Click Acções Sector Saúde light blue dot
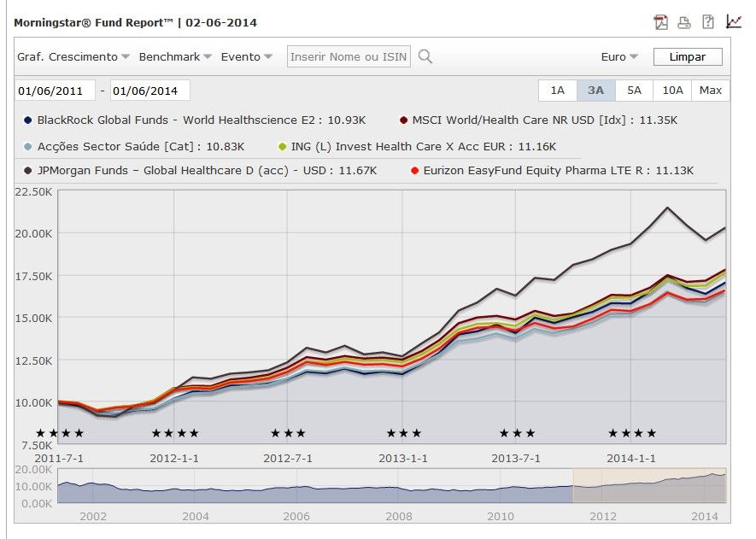This screenshot has height=539, width=756. click(27, 147)
